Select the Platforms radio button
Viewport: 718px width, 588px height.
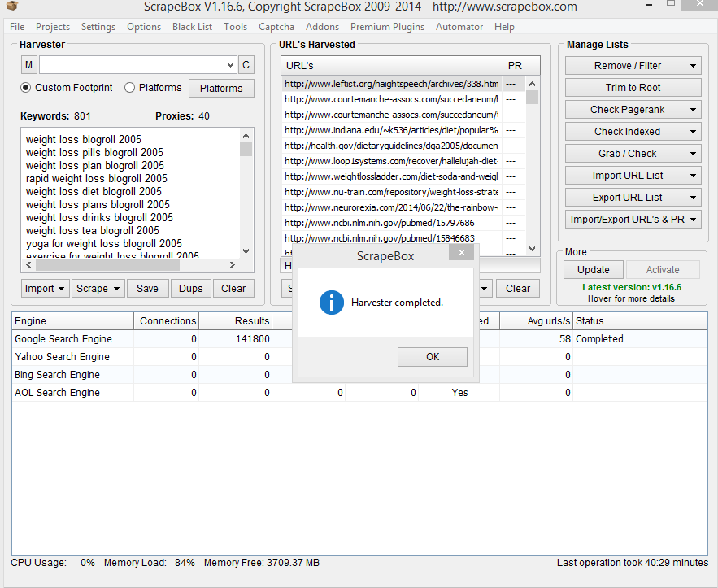(x=129, y=88)
